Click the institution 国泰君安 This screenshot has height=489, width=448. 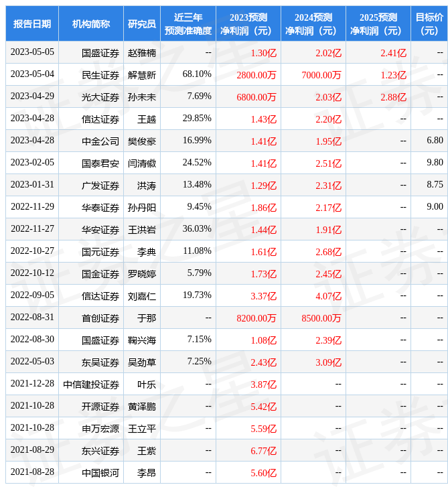100,163
